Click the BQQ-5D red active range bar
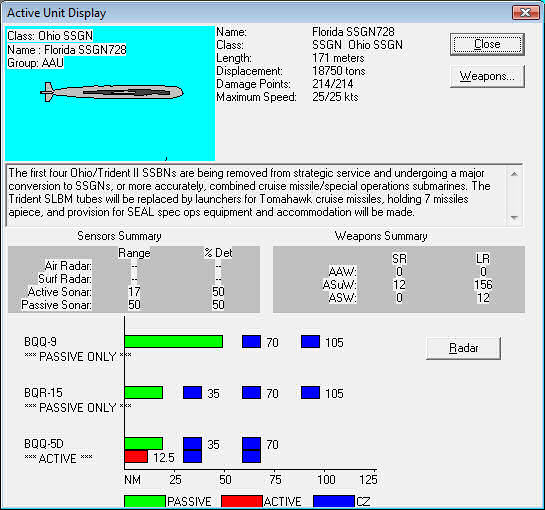The image size is (545, 510). point(136,457)
